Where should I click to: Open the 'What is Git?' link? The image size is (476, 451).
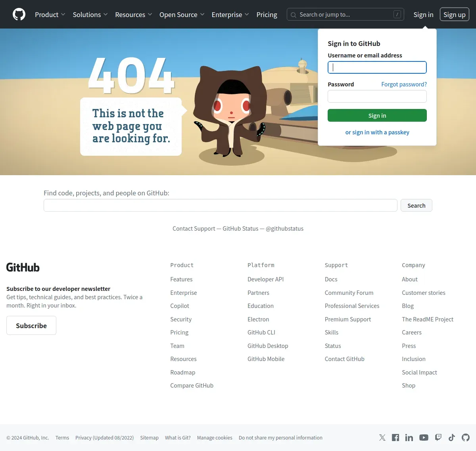[178, 438]
